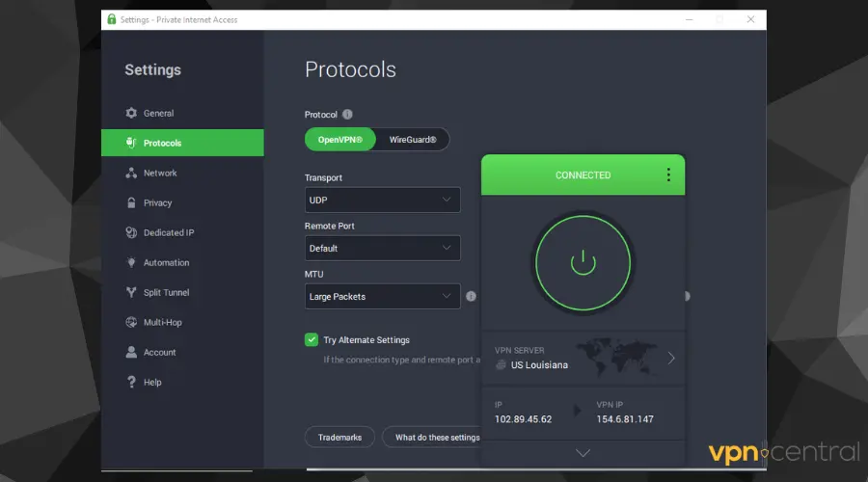868x482 pixels.
Task: Switch protocol to WireGuard
Action: click(x=413, y=140)
